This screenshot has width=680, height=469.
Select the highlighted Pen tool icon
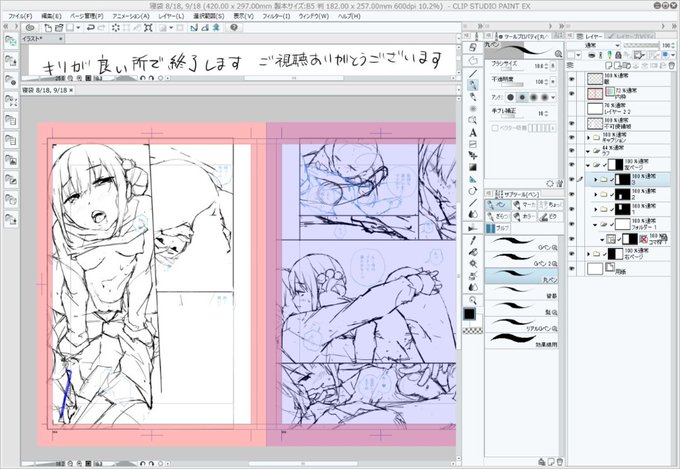[x=473, y=85]
